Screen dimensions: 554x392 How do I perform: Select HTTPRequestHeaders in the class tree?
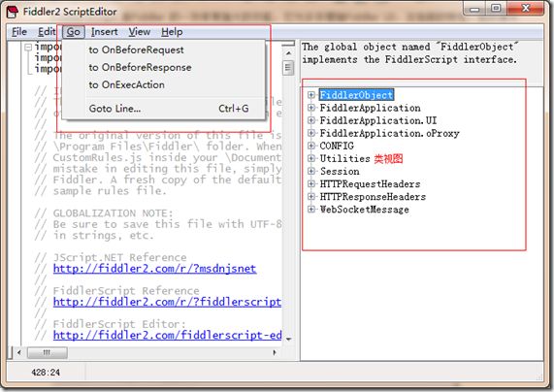point(370,184)
